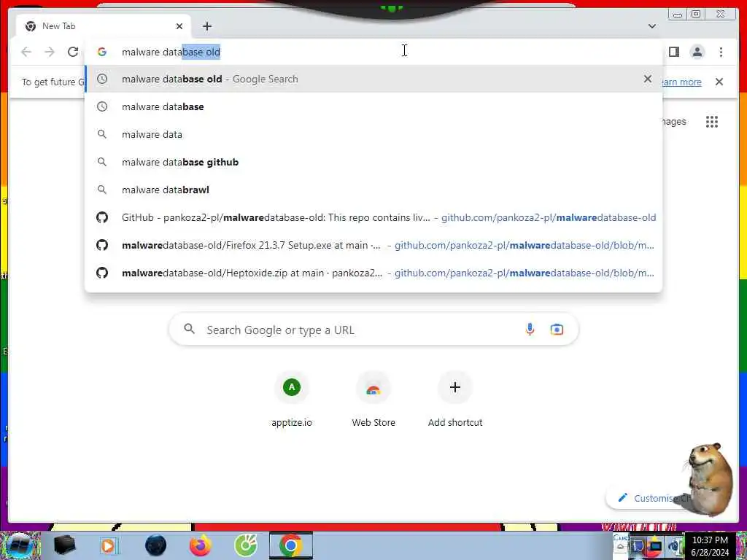Show hidden system tray icons
Screen dimensions: 747x560
620,546
